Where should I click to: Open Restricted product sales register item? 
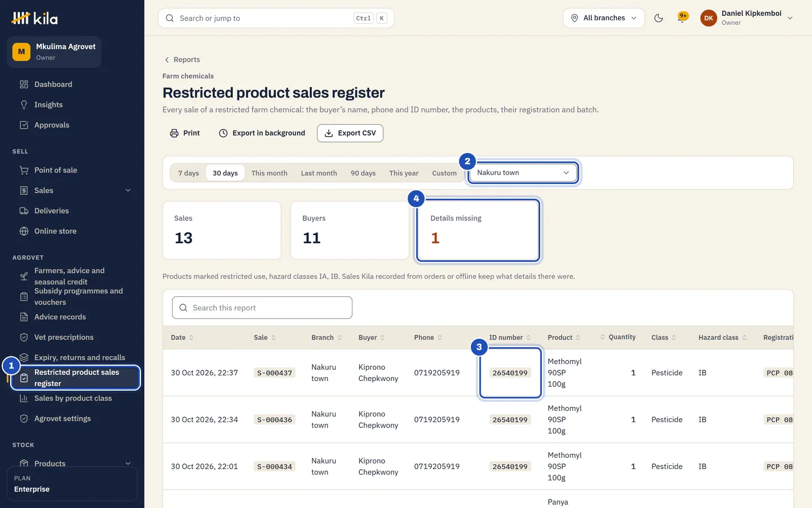pos(75,378)
